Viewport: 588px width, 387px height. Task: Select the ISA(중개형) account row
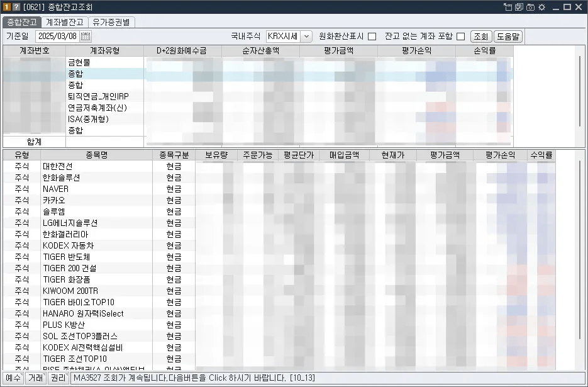258,119
